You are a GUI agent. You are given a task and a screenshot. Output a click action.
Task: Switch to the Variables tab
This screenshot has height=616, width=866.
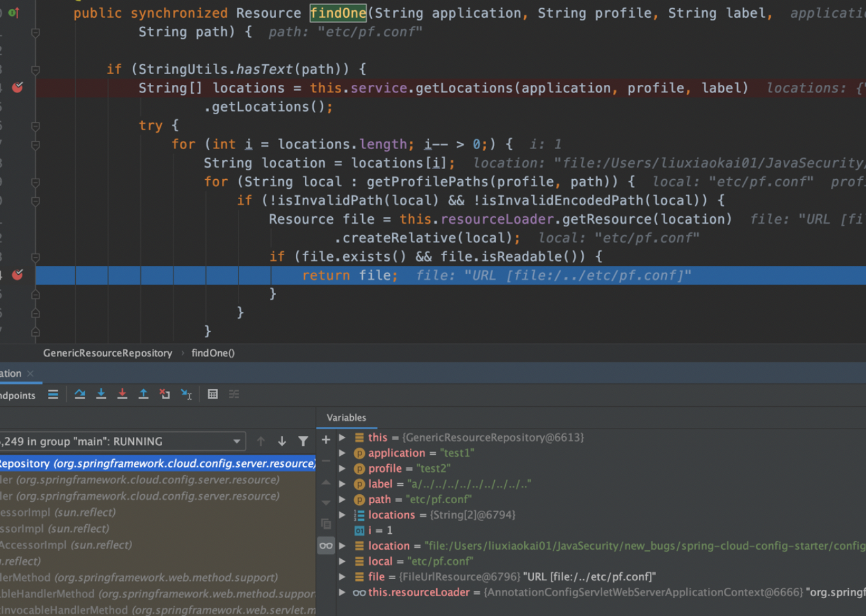[x=346, y=418]
